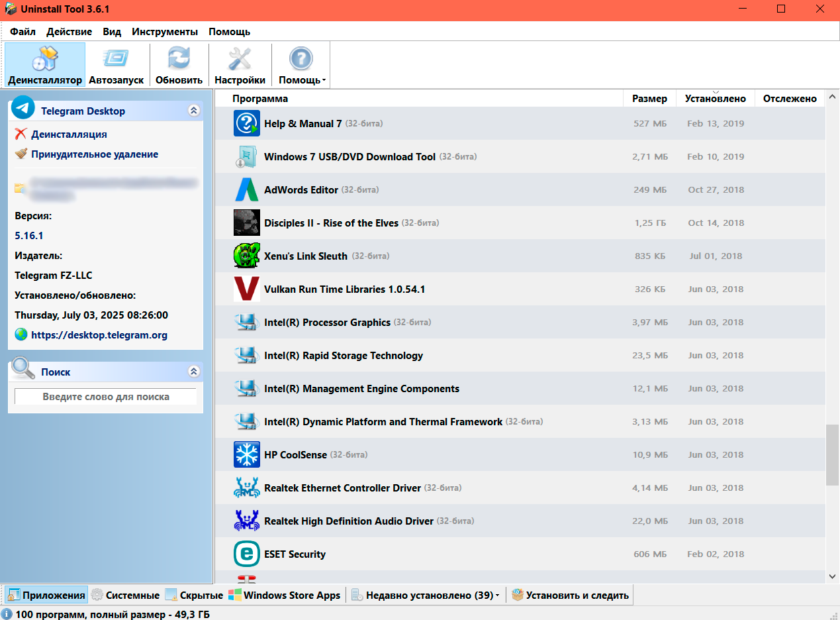Click the globe icon next to the Telegram link
The width and height of the screenshot is (840, 620).
pos(21,335)
